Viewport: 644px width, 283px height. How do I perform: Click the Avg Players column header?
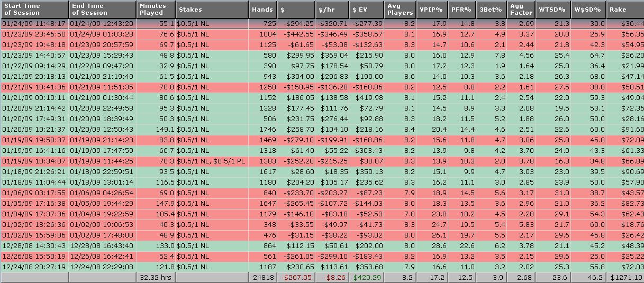(x=400, y=9)
